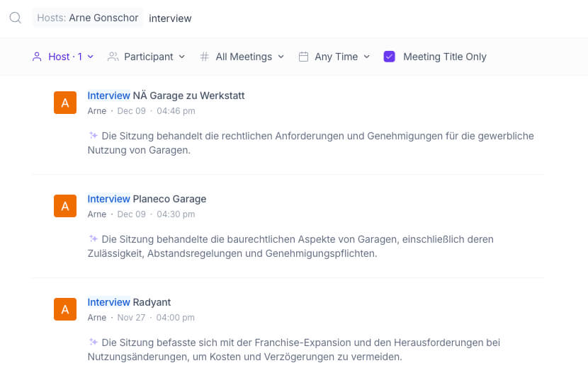Click sparkle icon in Radyant summary
Image resolution: width=588 pixels, height=380 pixels.
point(94,342)
